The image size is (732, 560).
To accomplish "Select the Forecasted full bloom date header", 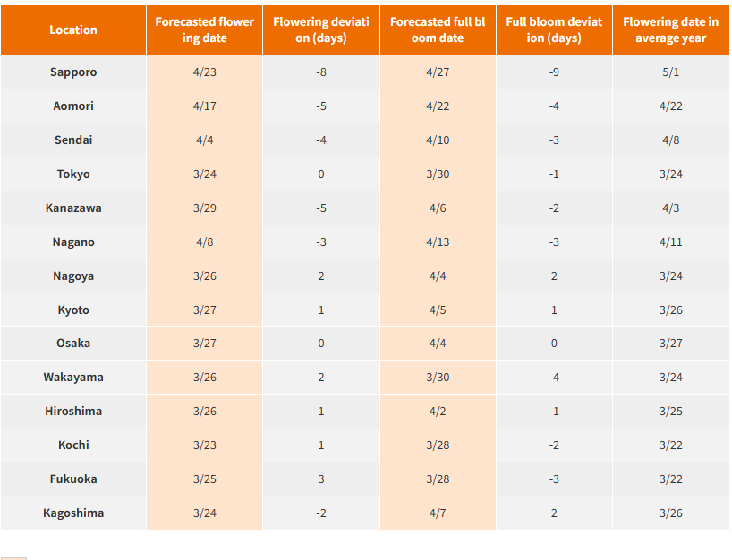I will (x=438, y=30).
